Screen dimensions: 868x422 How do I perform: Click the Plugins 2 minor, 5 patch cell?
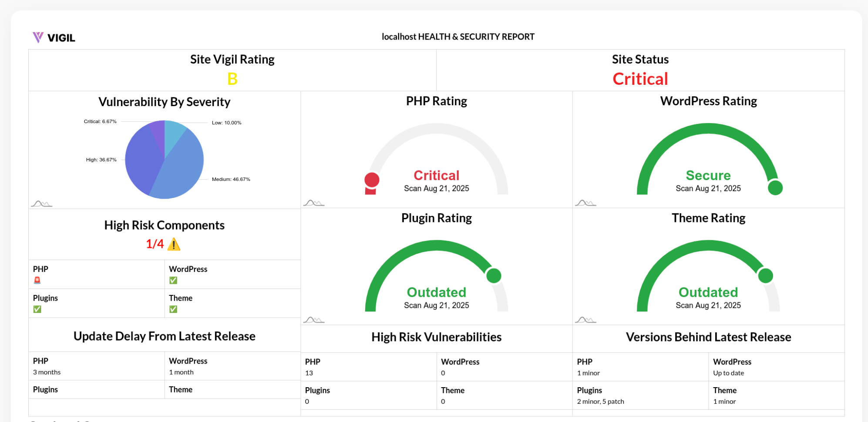640,396
